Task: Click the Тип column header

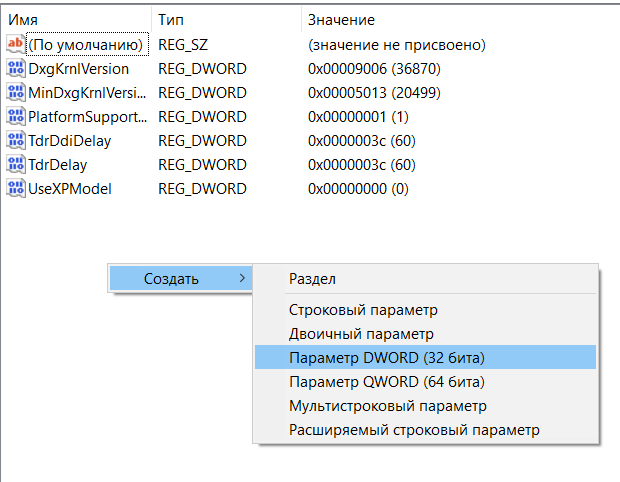Action: [170, 20]
